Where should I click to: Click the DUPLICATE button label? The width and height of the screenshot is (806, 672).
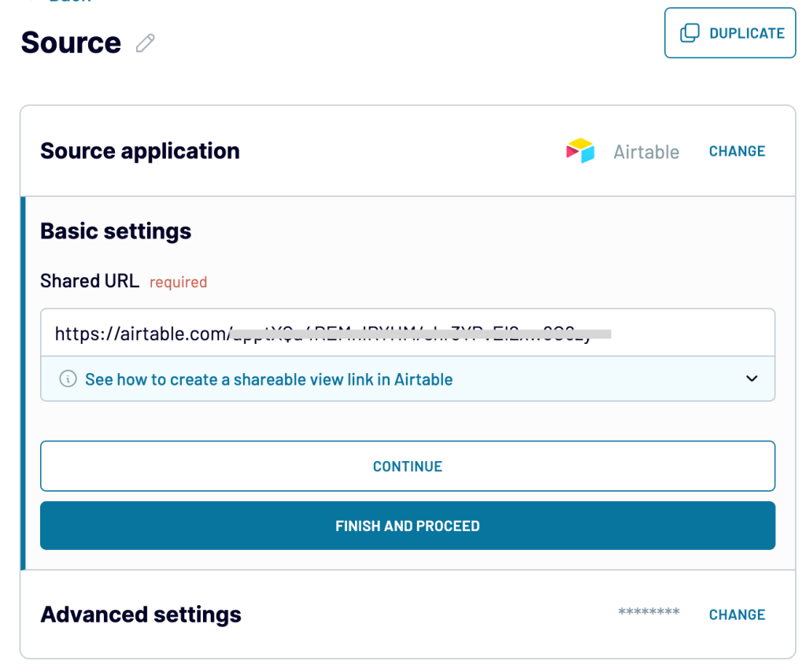tap(747, 33)
